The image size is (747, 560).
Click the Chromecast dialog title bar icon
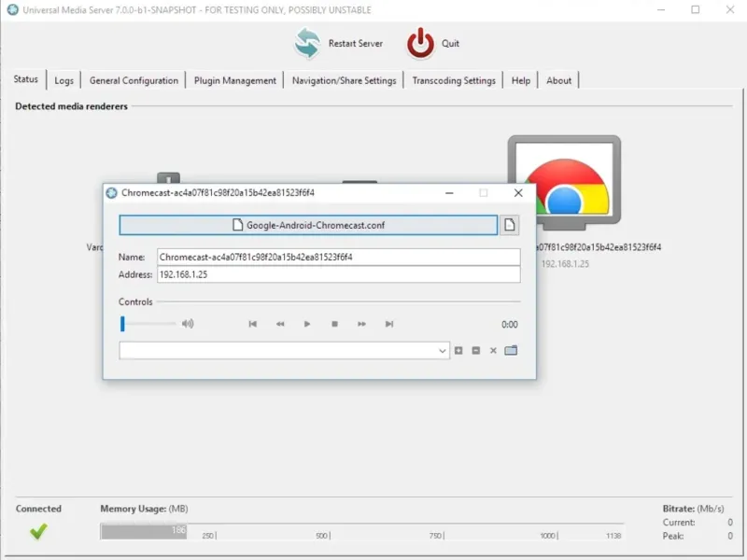(111, 193)
